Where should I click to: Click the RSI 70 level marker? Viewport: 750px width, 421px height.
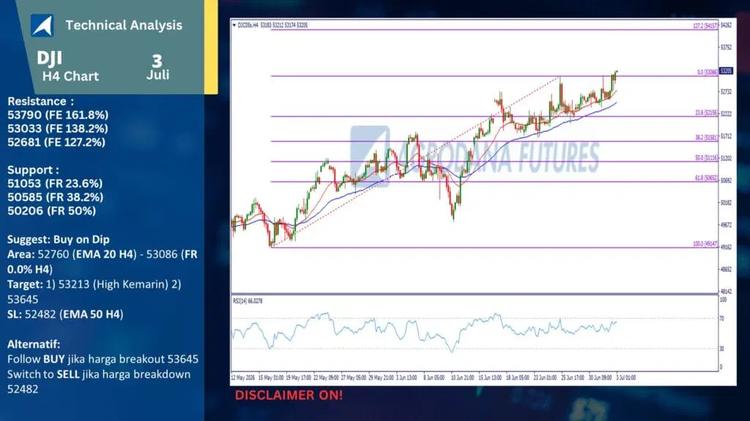click(722, 318)
